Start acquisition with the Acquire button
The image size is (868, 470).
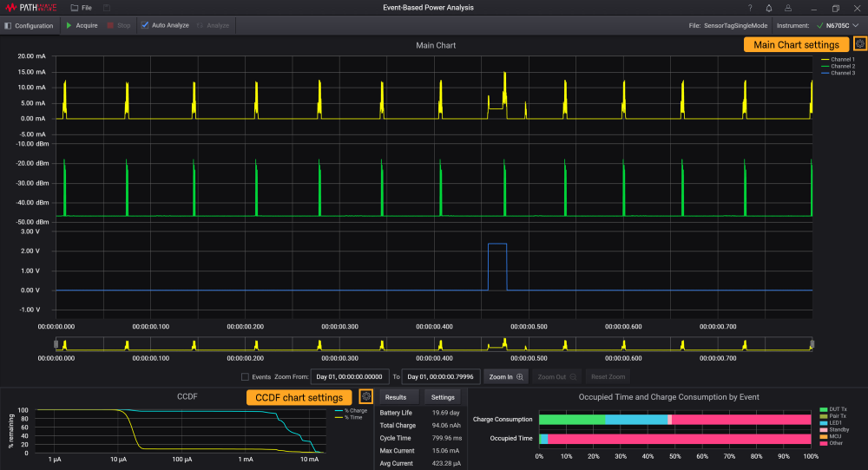pyautogui.click(x=82, y=25)
